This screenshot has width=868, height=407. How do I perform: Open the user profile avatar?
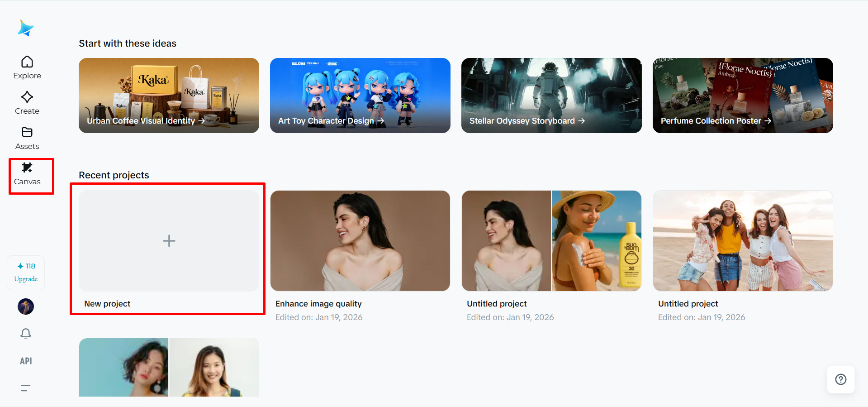pos(26,306)
